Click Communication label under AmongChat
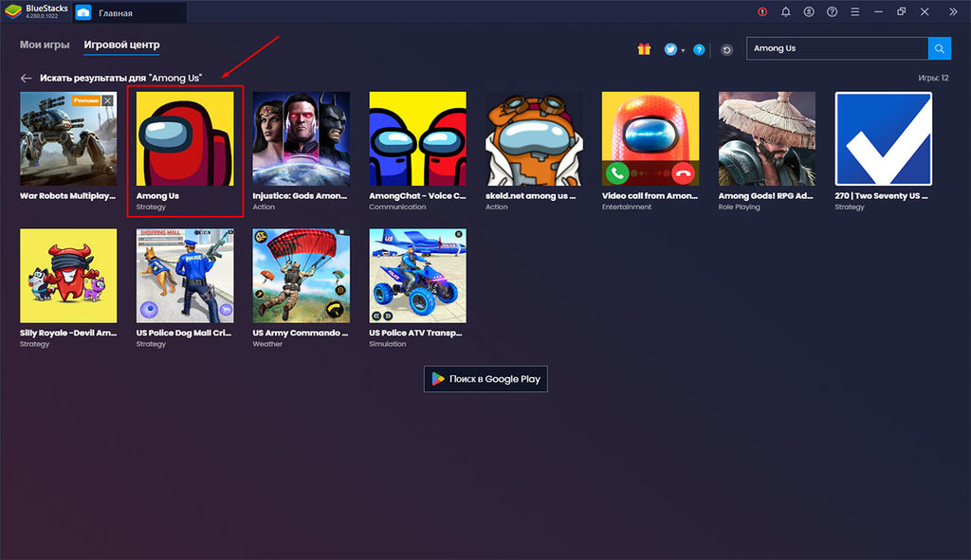 pos(397,207)
